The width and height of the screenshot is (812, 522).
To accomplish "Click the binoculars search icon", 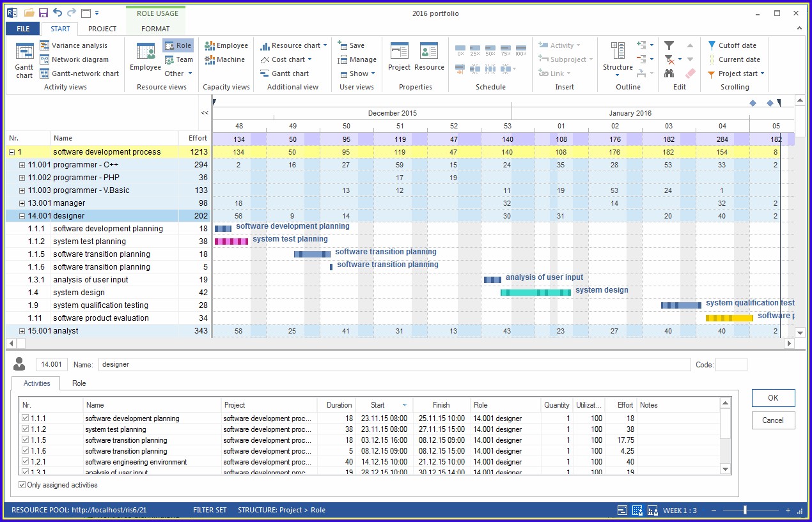I will click(669, 73).
